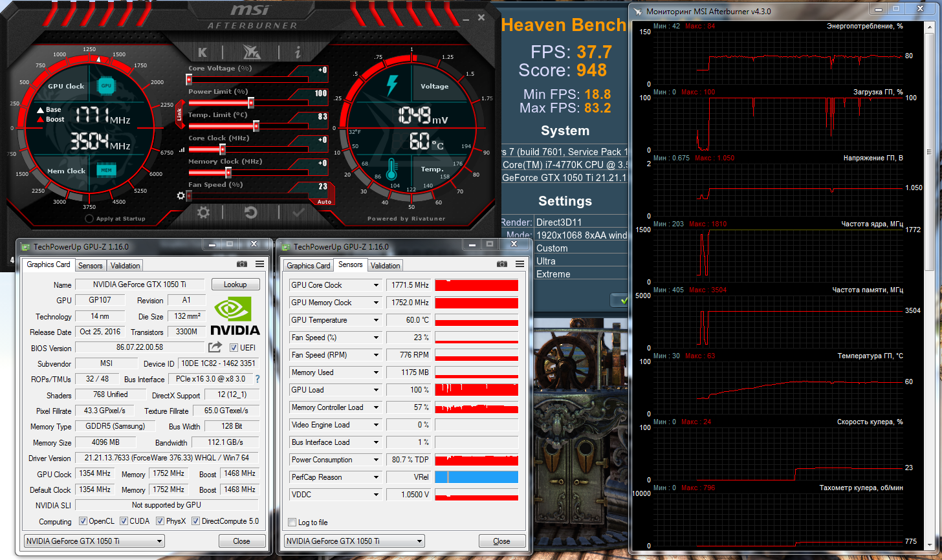Toggle the DirectCompute 5.0 checkbox
This screenshot has width=942, height=560.
pyautogui.click(x=195, y=521)
